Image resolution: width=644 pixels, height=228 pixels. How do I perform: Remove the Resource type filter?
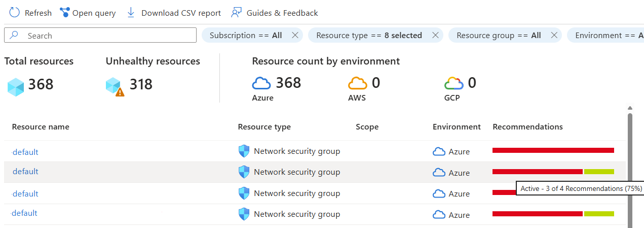[435, 35]
